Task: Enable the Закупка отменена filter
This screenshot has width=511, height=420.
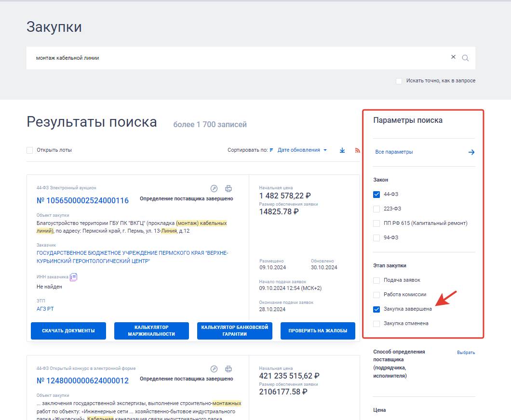Action: 376,323
